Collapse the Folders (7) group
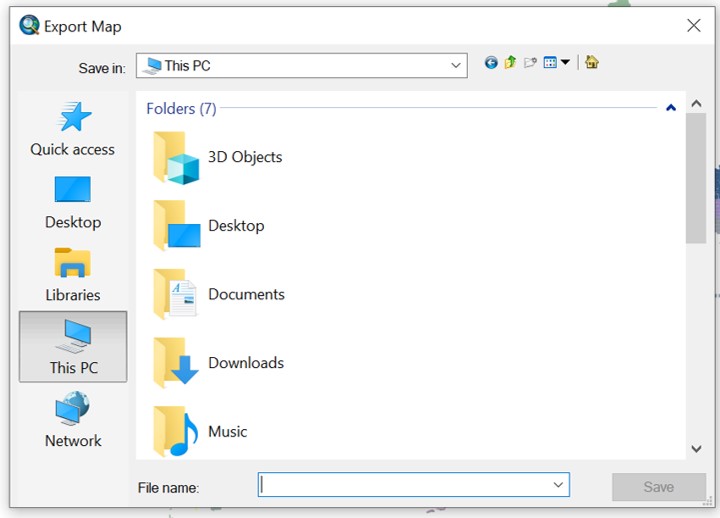This screenshot has width=720, height=518. click(671, 108)
